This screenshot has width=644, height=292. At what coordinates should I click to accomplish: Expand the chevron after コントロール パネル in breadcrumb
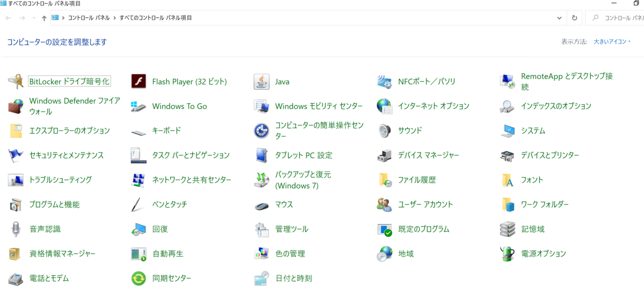(x=114, y=18)
